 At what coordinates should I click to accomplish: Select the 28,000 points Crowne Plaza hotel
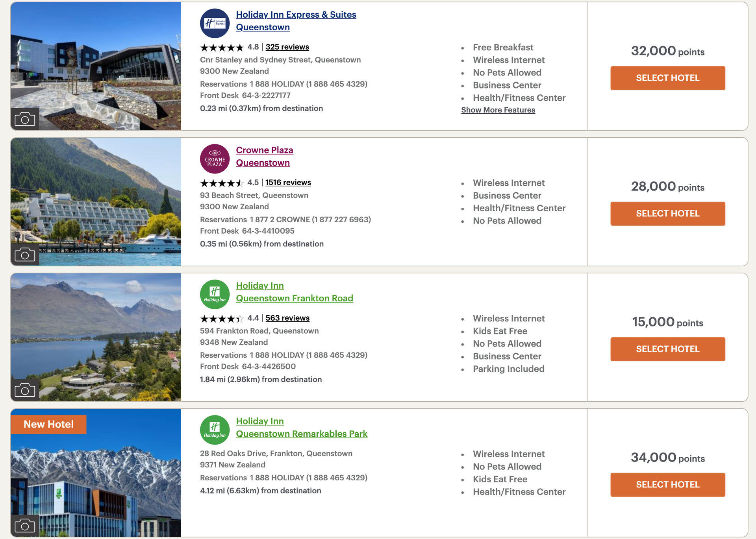click(x=667, y=214)
